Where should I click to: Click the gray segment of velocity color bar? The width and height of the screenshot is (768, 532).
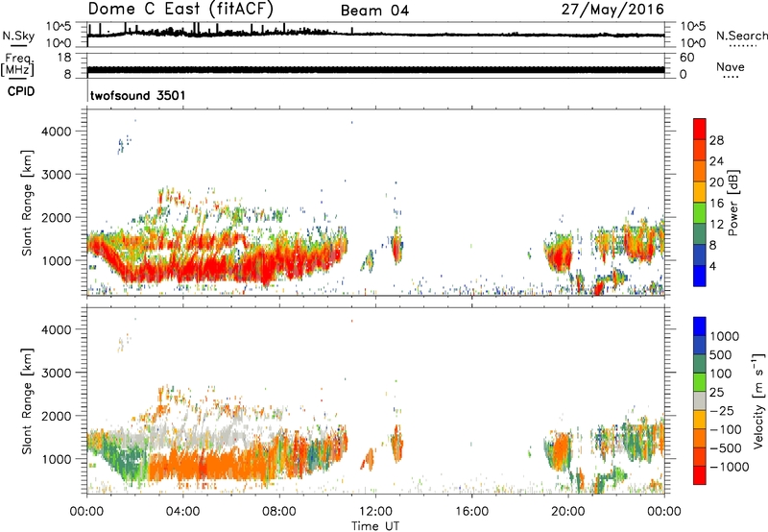(x=700, y=400)
